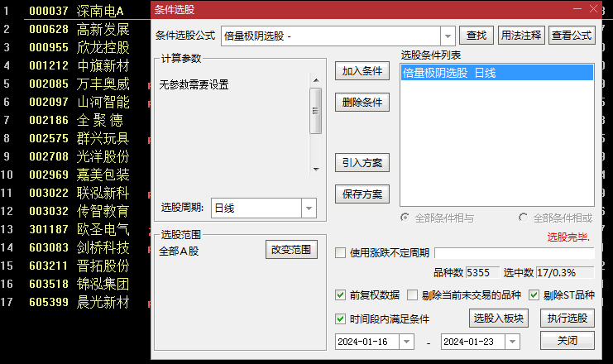613x364 pixels.
Task: Close the 条件选股 dialog via X
Action: [593, 9]
